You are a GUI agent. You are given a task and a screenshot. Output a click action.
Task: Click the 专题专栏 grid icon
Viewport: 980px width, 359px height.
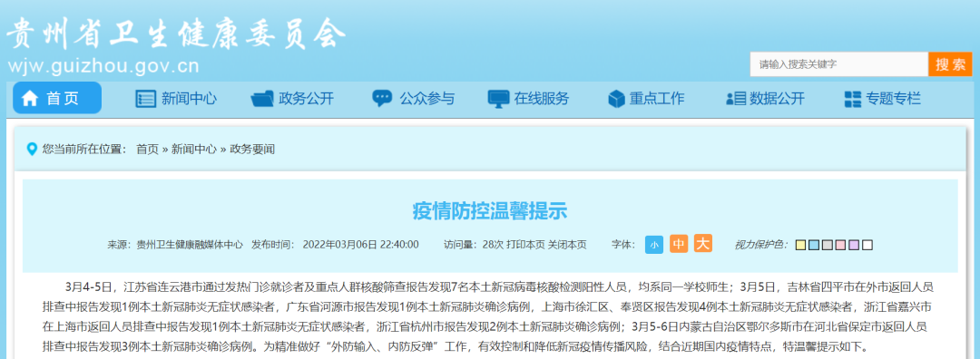pos(852,99)
